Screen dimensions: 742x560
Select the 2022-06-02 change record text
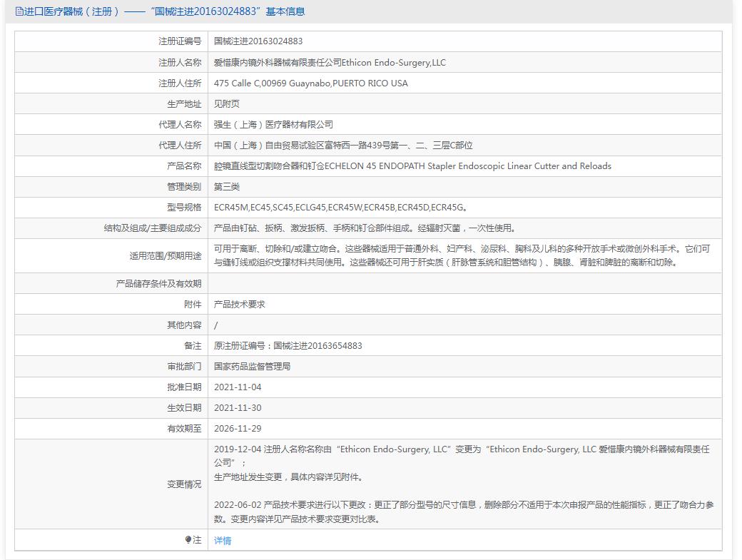click(x=464, y=511)
